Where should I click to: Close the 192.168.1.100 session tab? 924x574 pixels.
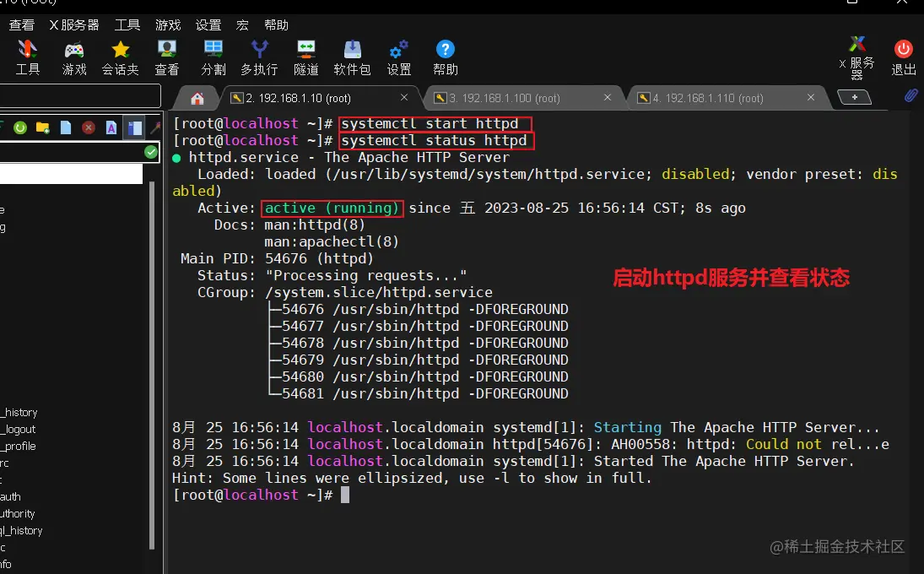pyautogui.click(x=608, y=97)
